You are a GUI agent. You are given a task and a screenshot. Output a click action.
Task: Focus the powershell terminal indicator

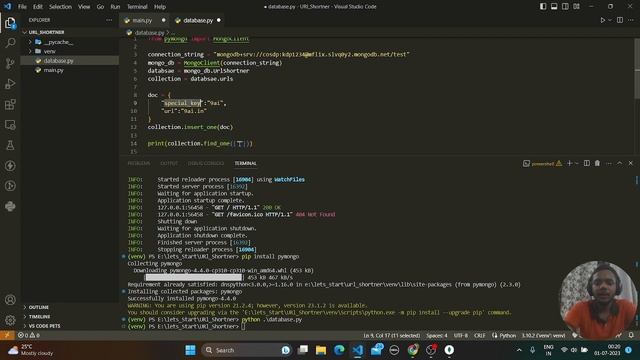(x=542, y=163)
